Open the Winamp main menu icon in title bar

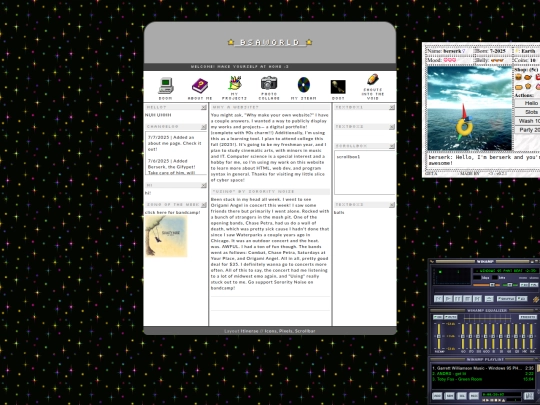click(432, 261)
